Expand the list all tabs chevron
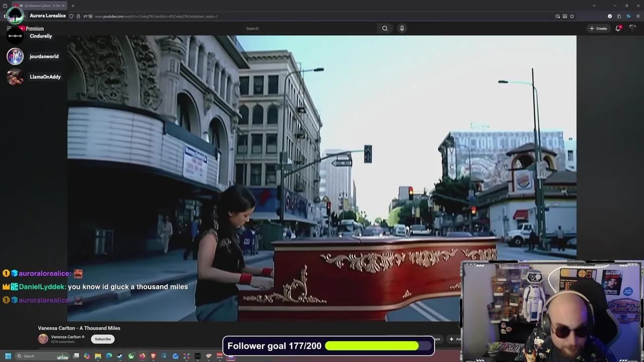644x362 pixels. [594, 6]
